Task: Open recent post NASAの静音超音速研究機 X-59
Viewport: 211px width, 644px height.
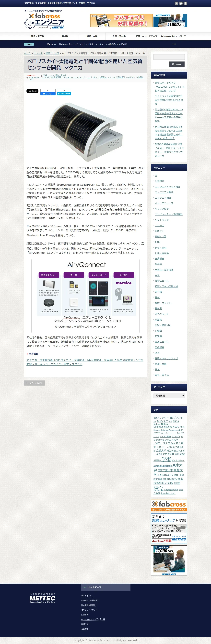Action: [169, 150]
